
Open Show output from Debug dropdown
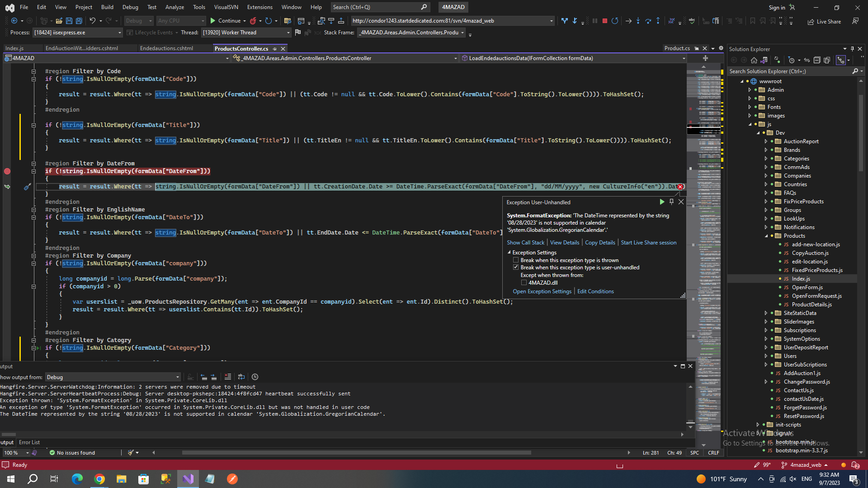[177, 377]
